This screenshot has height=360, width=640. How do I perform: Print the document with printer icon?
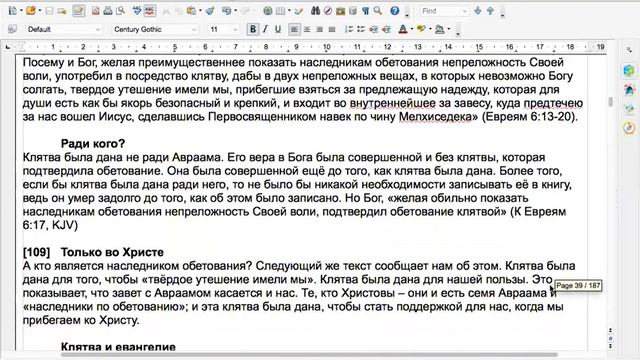click(x=108, y=11)
